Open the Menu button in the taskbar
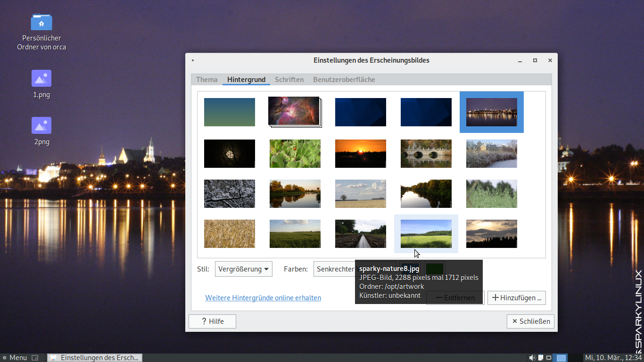The height and width of the screenshot is (362, 644). pos(15,358)
